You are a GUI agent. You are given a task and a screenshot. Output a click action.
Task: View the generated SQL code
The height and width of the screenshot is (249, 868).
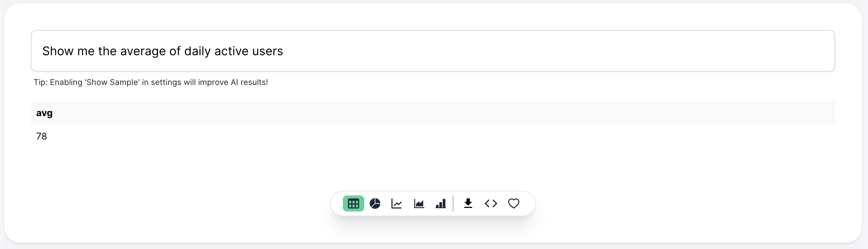pyautogui.click(x=491, y=203)
